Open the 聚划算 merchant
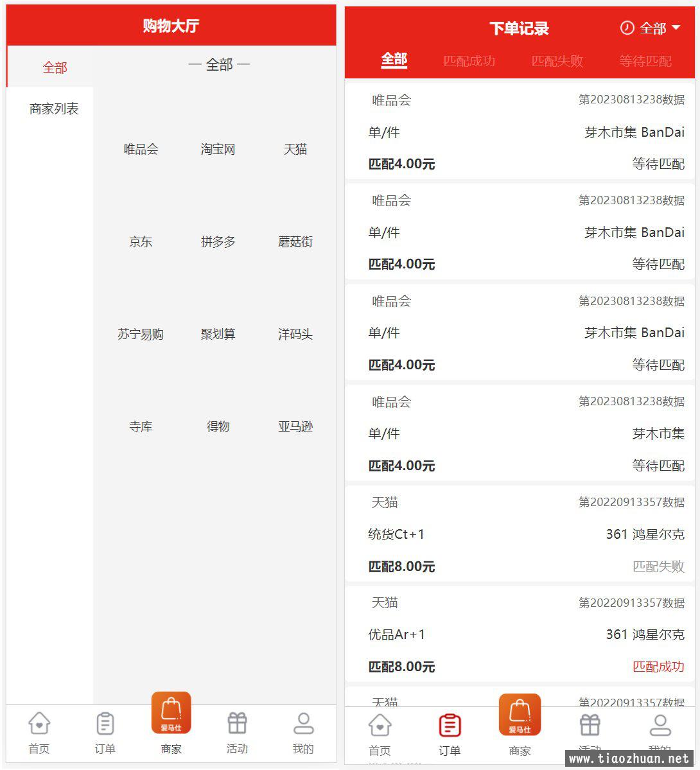 [x=218, y=335]
